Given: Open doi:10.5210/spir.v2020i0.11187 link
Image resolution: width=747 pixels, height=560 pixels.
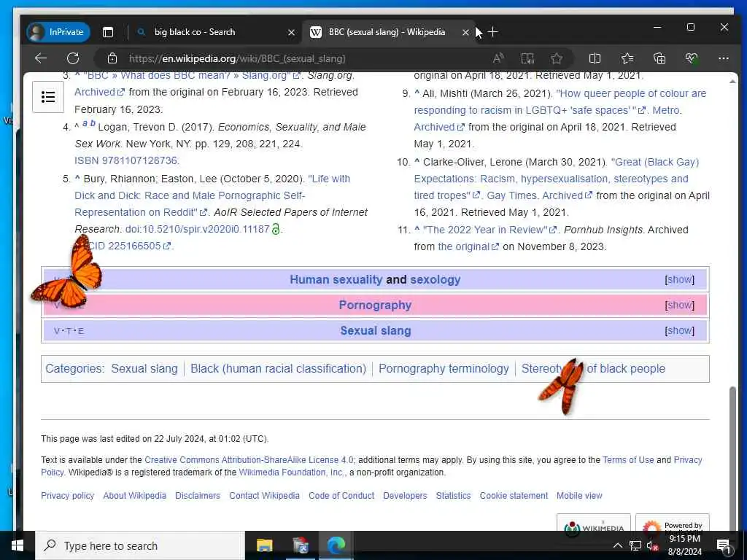Looking at the screenshot, I should click(197, 229).
